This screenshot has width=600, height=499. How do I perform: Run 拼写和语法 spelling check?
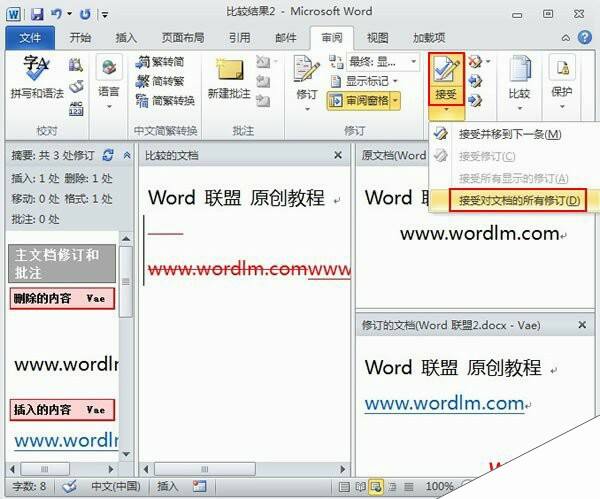[x=37, y=78]
